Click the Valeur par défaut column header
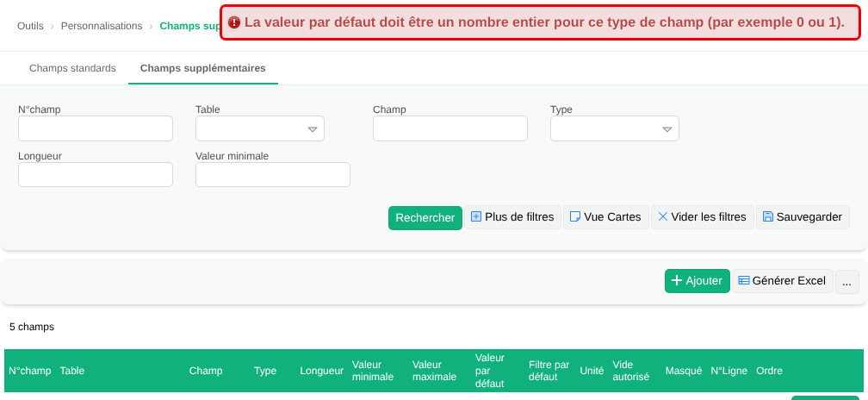The width and height of the screenshot is (868, 400). [x=490, y=371]
